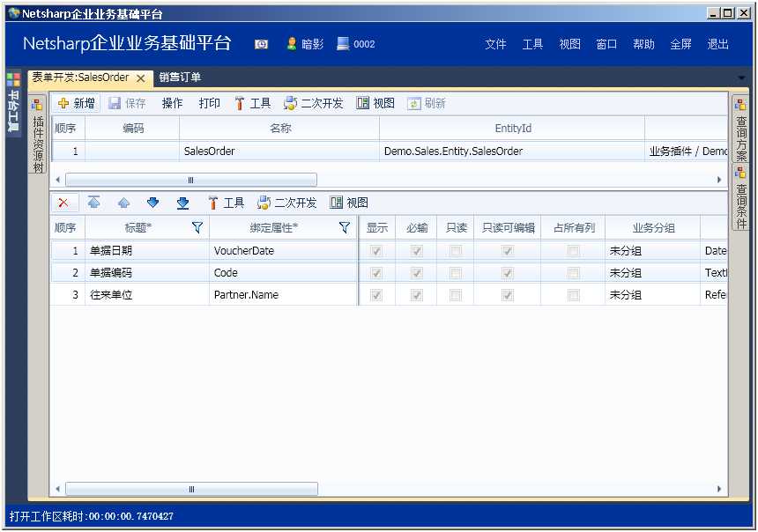
Task: Select the 打印 print tool
Action: pyautogui.click(x=209, y=102)
